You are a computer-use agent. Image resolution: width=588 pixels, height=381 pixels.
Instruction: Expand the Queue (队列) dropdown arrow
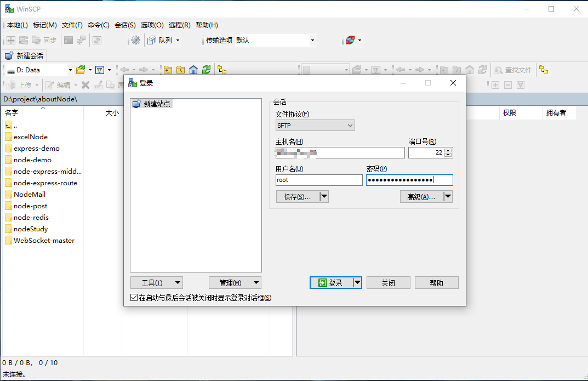click(178, 40)
